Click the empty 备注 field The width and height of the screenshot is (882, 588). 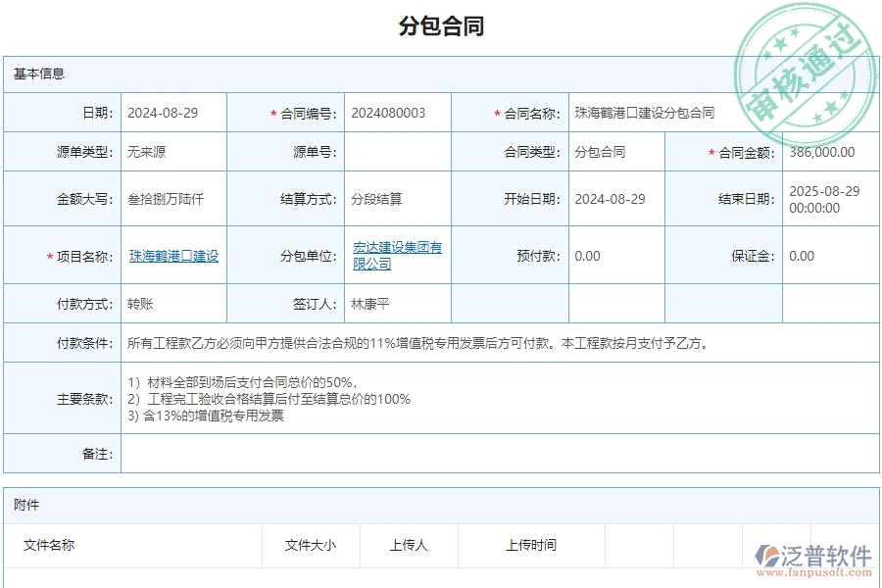click(499, 454)
